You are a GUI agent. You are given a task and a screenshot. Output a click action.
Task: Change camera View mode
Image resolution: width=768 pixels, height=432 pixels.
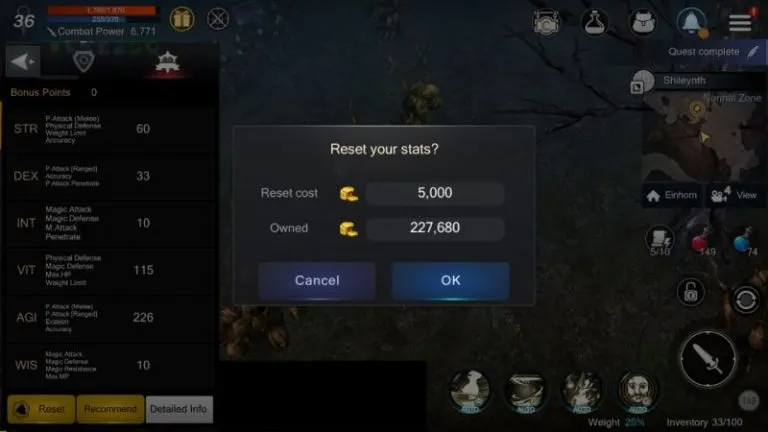pyautogui.click(x=734, y=195)
